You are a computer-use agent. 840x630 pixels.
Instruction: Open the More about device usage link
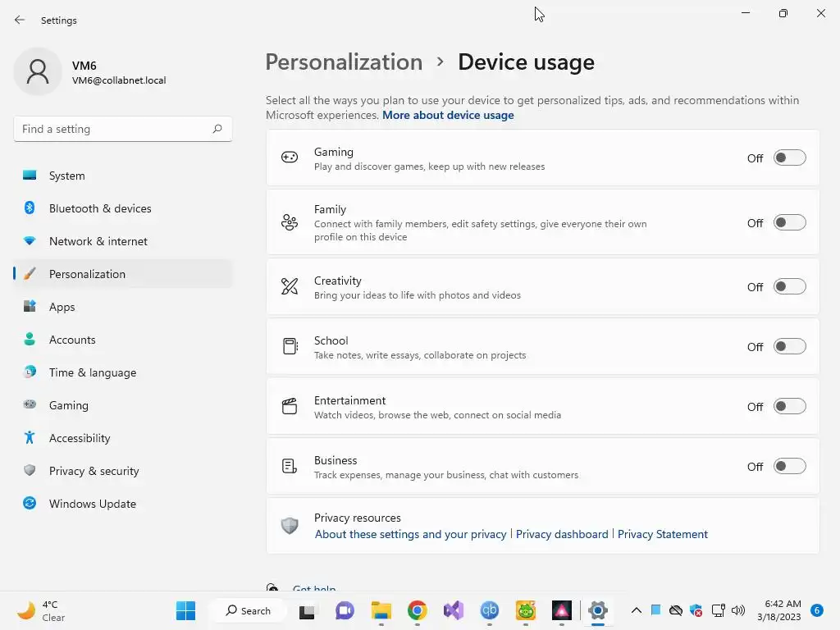pos(448,116)
